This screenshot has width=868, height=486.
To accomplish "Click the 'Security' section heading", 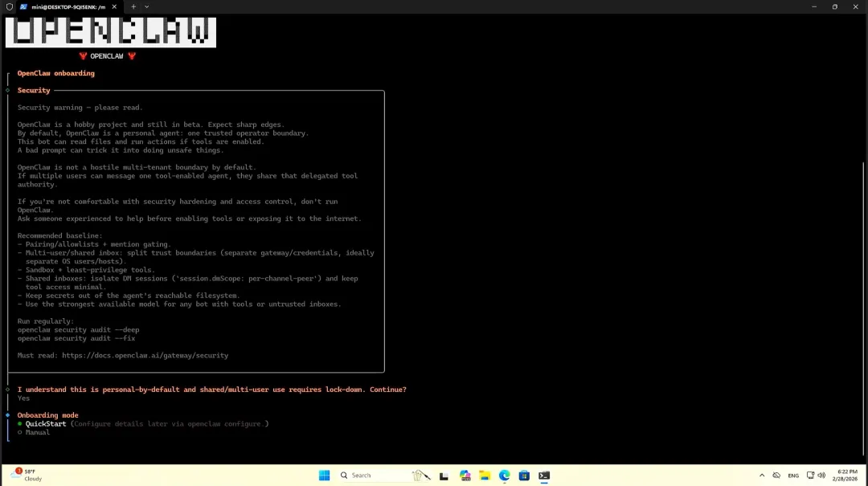I will point(34,90).
